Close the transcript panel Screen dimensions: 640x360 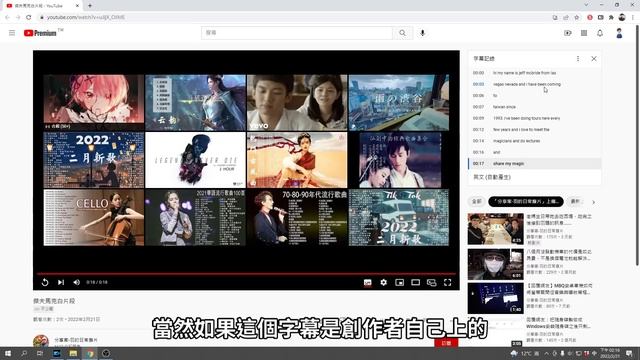click(x=594, y=59)
